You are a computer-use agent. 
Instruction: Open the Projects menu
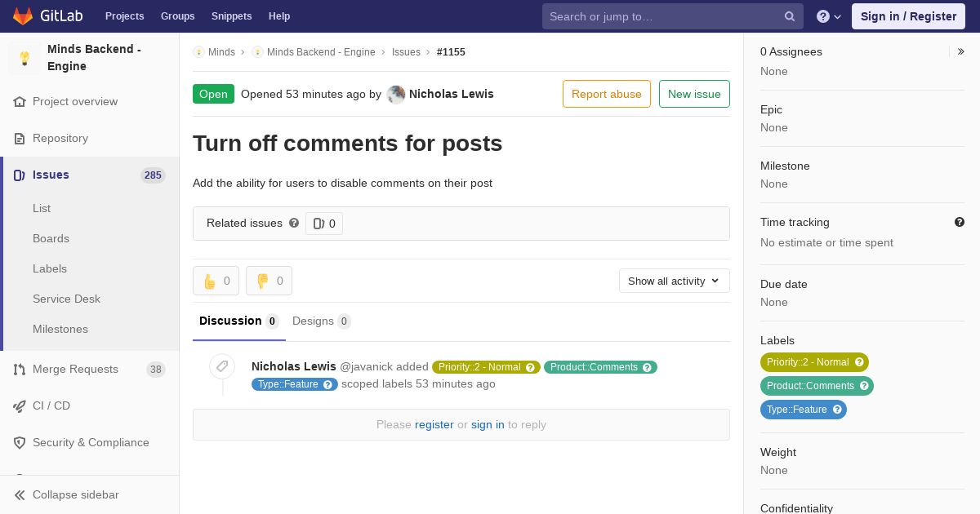[x=125, y=16]
